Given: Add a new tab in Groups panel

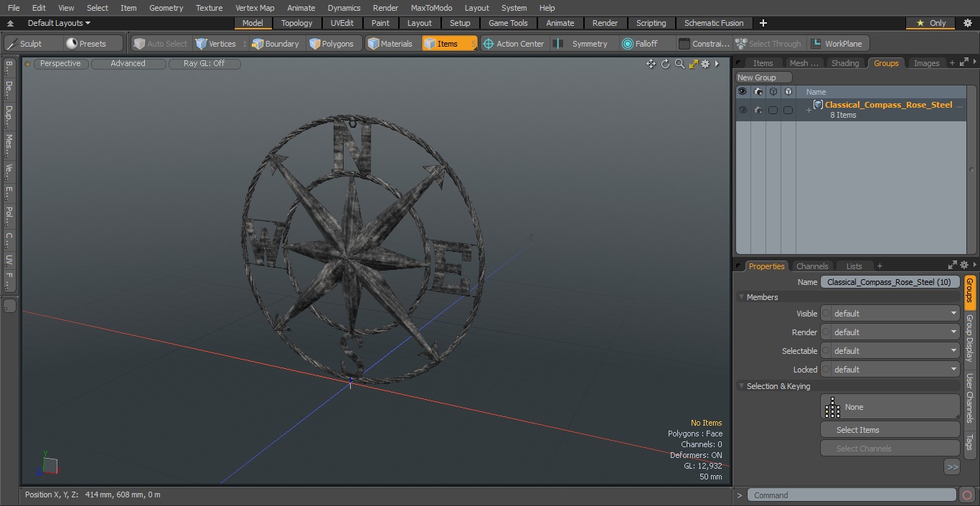Looking at the screenshot, I should point(952,63).
